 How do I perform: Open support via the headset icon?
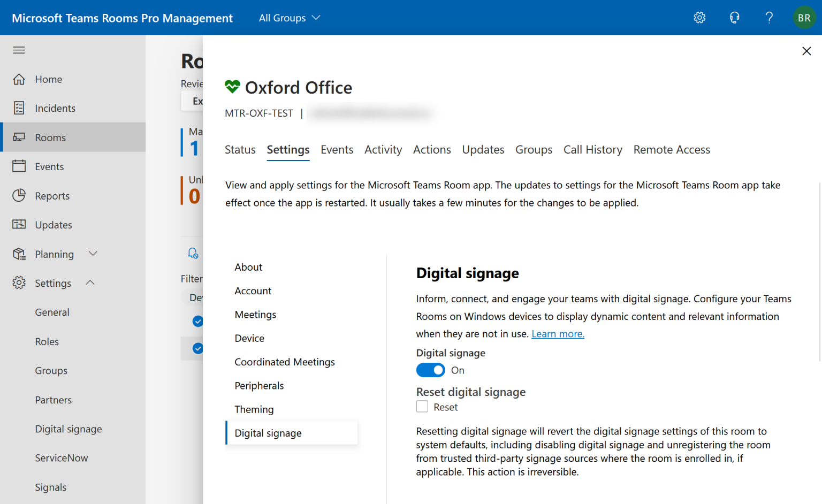coord(734,17)
